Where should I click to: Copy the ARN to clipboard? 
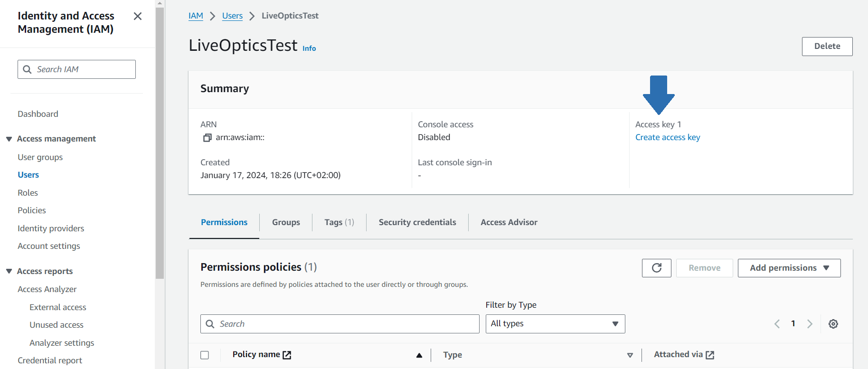click(207, 138)
